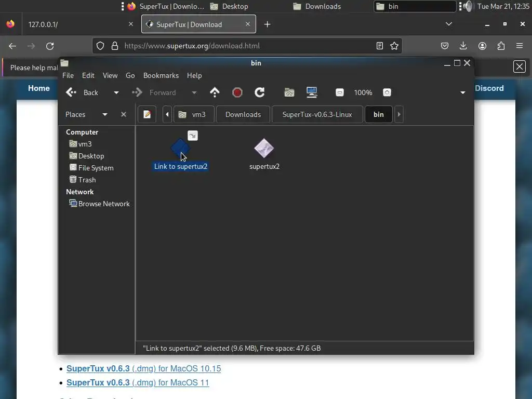532x399 pixels.
Task: Open File System in the sidebar
Action: pyautogui.click(x=91, y=168)
